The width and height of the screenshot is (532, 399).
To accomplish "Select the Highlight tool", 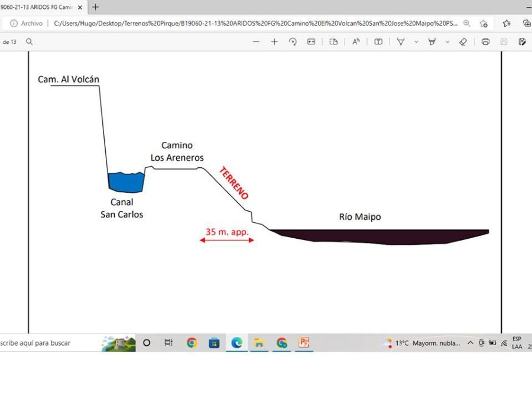I will [432, 42].
